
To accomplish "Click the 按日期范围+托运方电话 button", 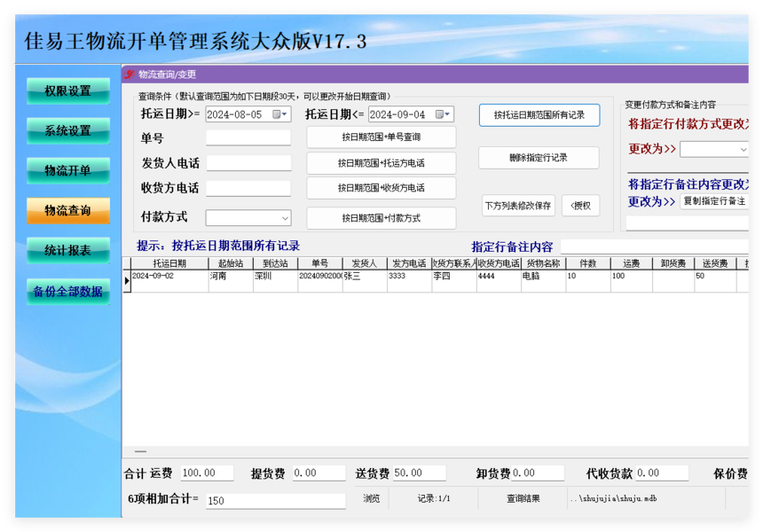I will [x=381, y=163].
